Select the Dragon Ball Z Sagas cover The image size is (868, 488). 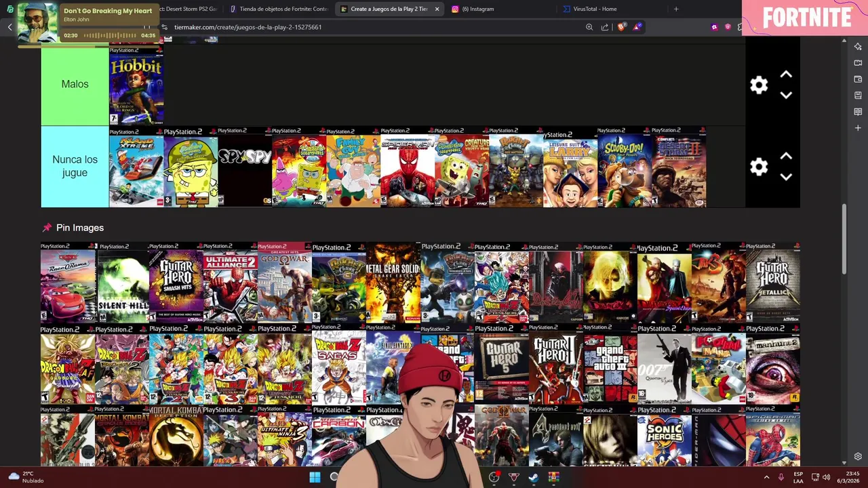[339, 364]
